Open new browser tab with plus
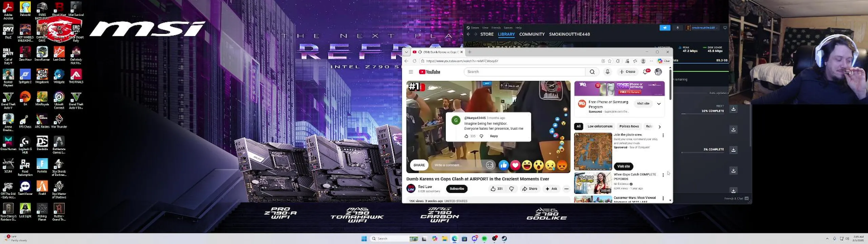Image resolution: width=868 pixels, height=244 pixels. tap(470, 52)
